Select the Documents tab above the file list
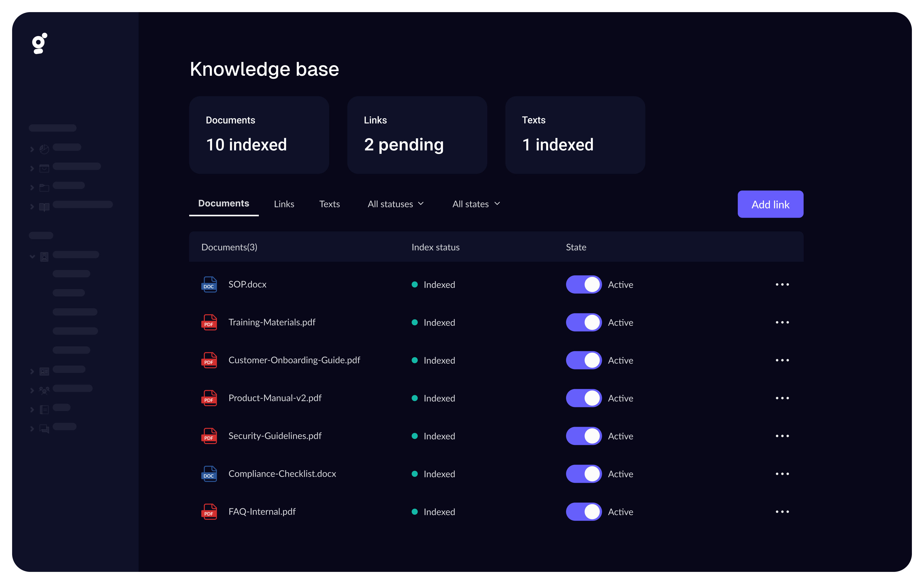924x584 pixels. (x=224, y=204)
